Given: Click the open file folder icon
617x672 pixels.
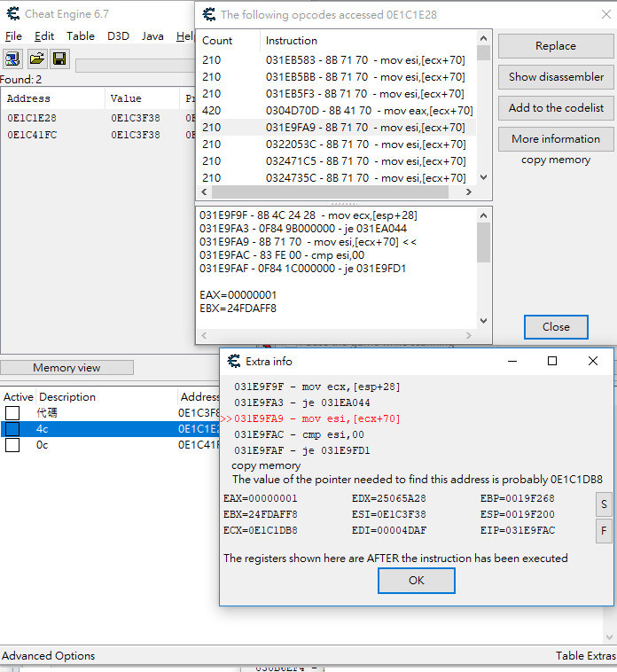Looking at the screenshot, I should [x=36, y=59].
